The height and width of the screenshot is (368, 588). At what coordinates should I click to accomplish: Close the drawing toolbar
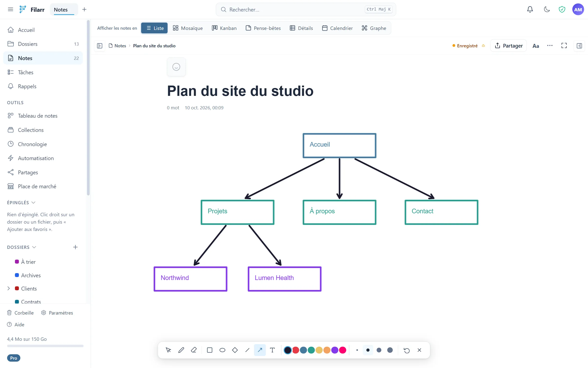coord(419,350)
